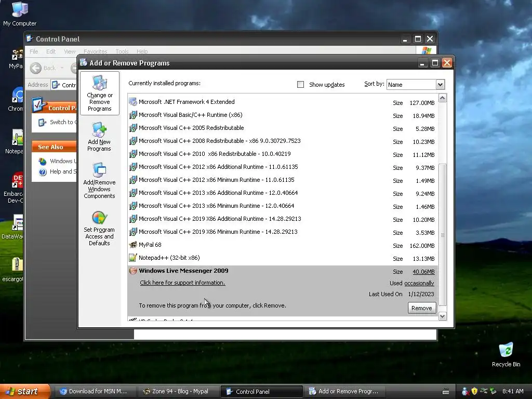Screen dimensions: 532x399
Task: Click Visual C++ 2005 Redistributable installer icon
Action: 133,128
